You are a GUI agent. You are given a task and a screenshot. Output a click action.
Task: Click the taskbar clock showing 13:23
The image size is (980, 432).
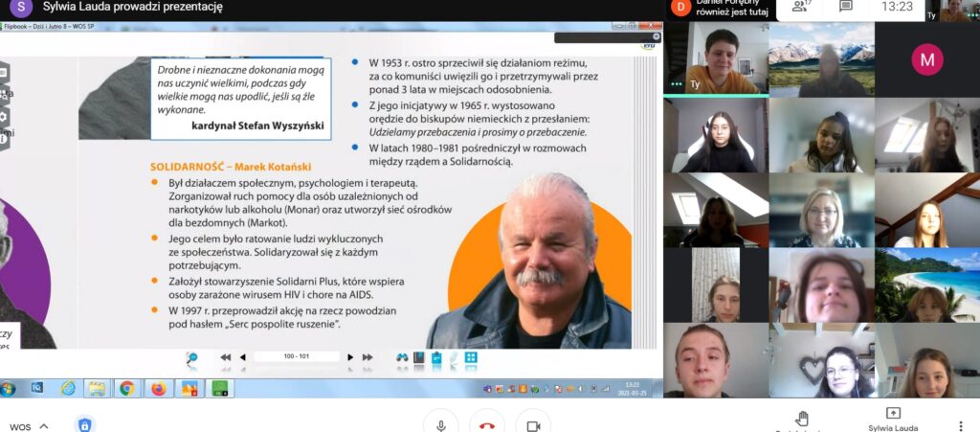(x=633, y=388)
